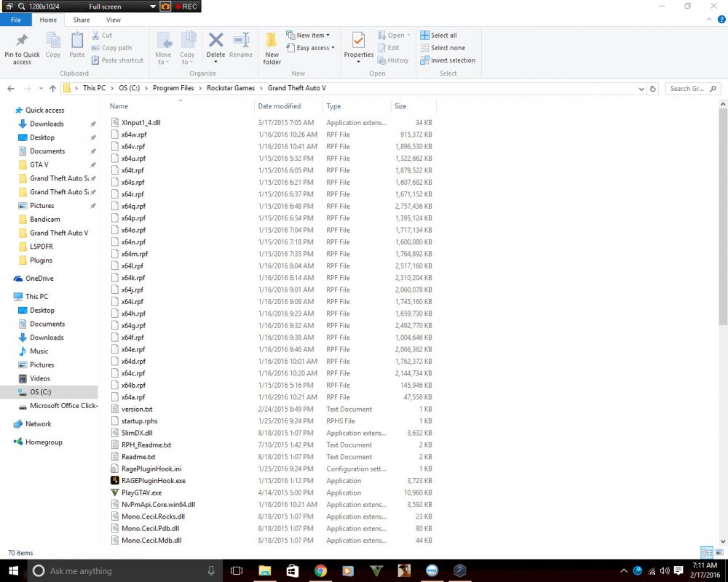The image size is (728, 582).
Task: Open the recent locations dropdown arrow
Action: 41,89
